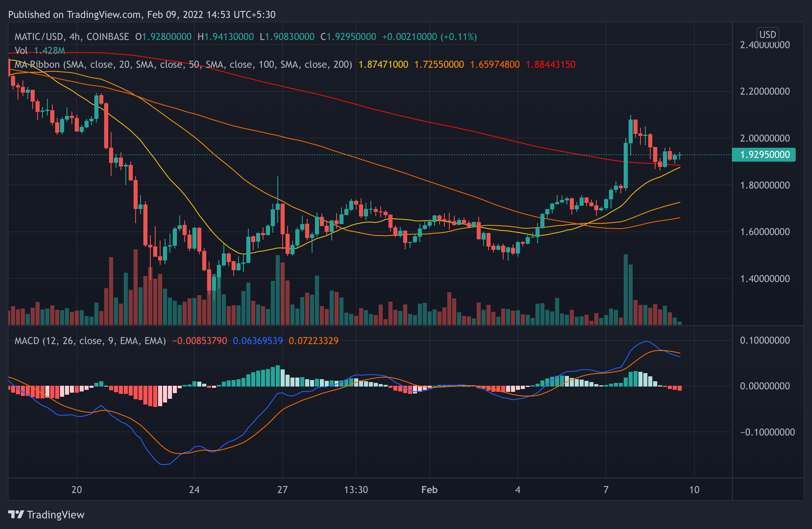Click the volume value 1.428M
Image resolution: width=812 pixels, height=529 pixels.
tap(49, 50)
